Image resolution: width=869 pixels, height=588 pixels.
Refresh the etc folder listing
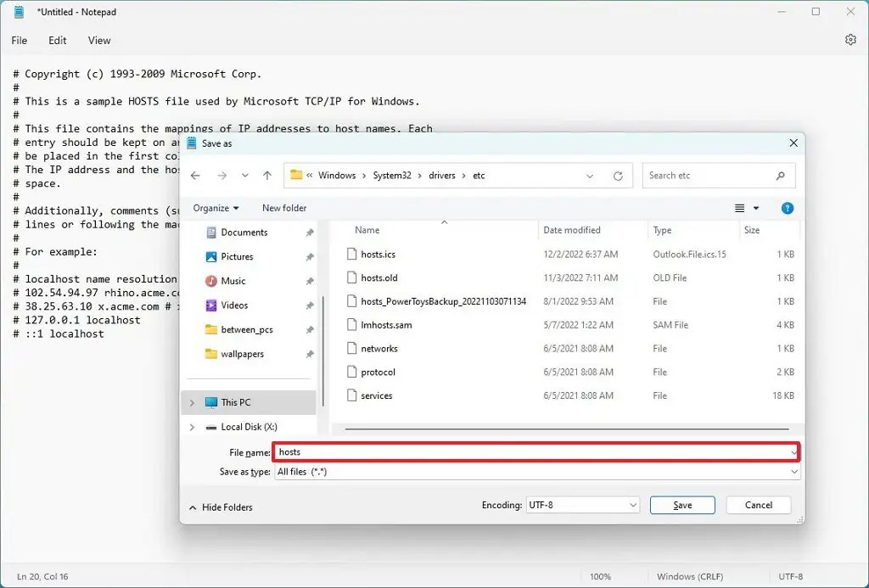tap(618, 175)
